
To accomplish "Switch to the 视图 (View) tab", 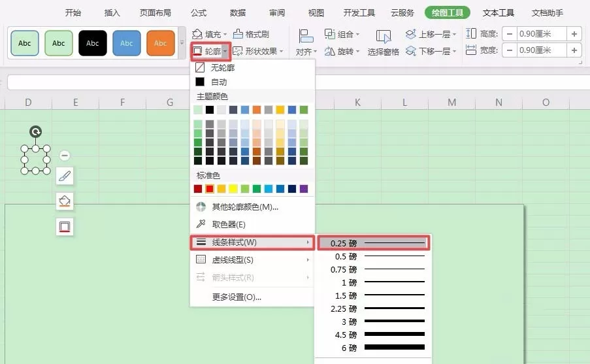I will tap(316, 13).
